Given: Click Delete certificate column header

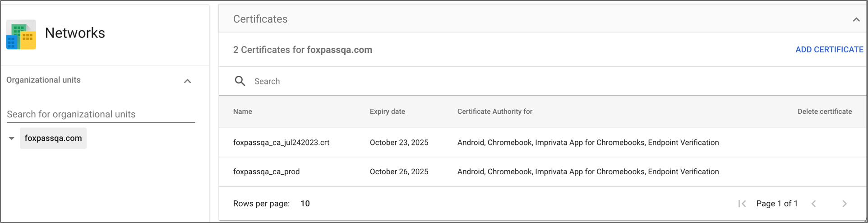Looking at the screenshot, I should coord(824,111).
